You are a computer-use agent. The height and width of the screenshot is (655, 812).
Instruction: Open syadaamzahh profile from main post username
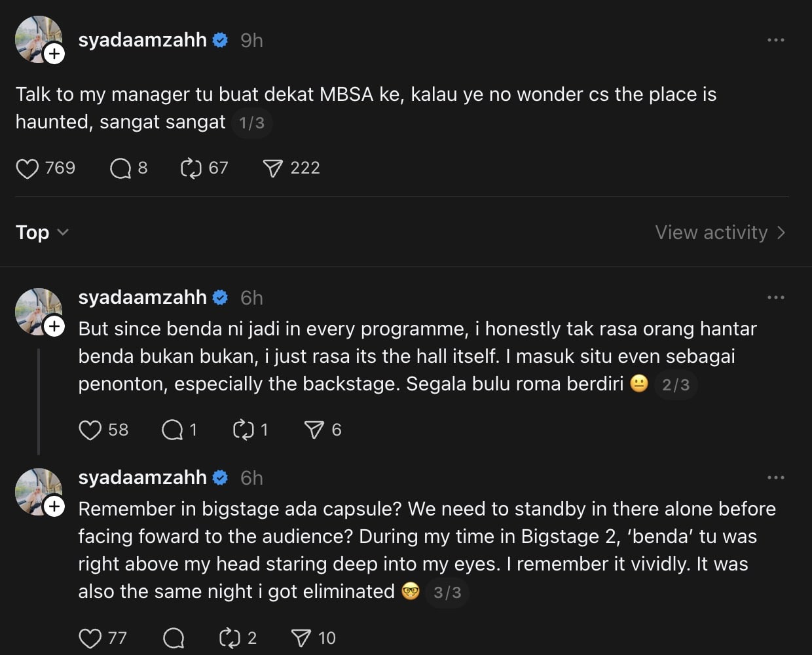tap(142, 40)
